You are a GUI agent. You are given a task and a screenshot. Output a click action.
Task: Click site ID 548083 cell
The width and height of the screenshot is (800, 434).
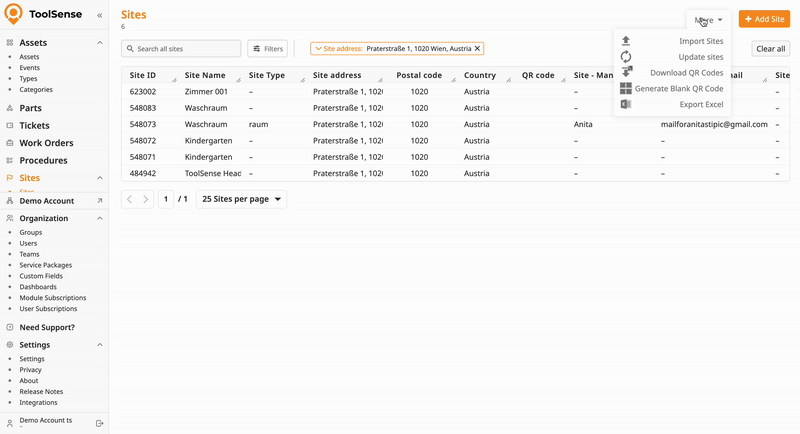pyautogui.click(x=143, y=108)
